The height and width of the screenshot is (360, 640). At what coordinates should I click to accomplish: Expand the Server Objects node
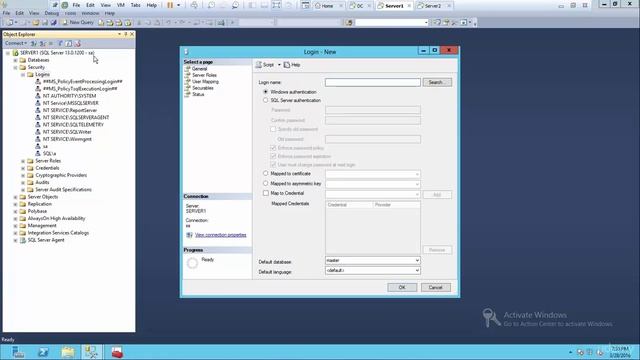[16, 197]
